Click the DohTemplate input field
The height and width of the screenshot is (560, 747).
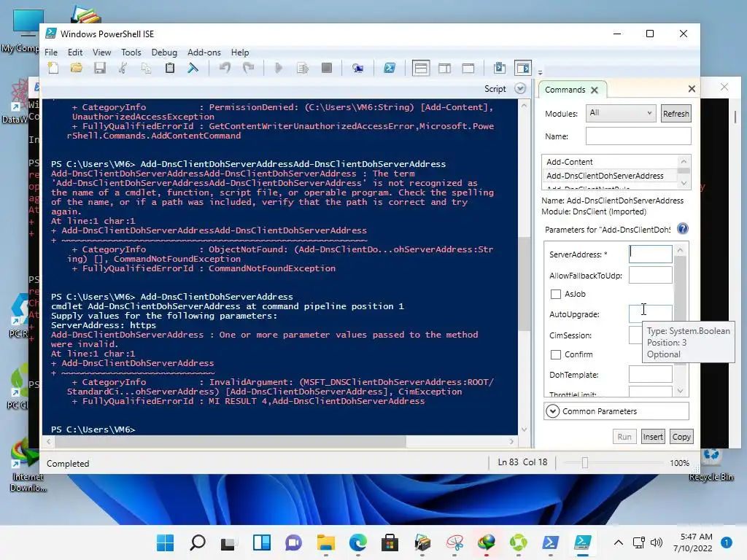click(650, 374)
